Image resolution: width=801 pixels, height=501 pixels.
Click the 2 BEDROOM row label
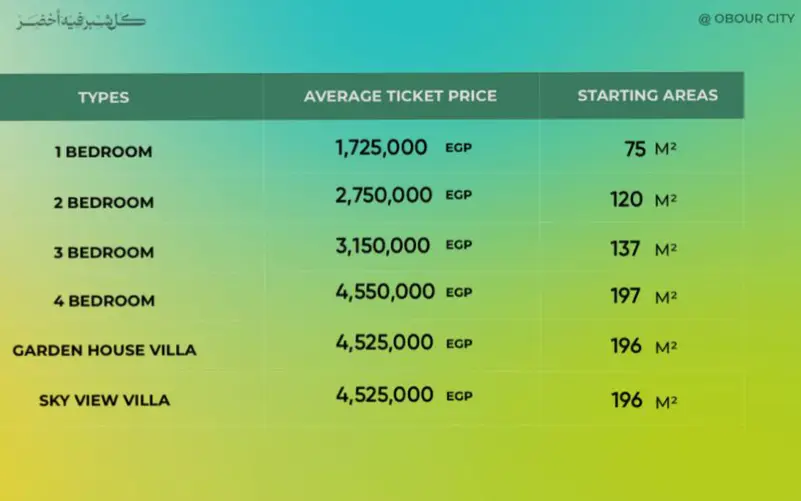click(x=104, y=202)
